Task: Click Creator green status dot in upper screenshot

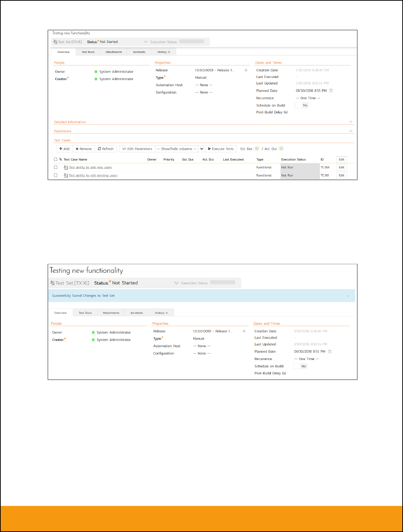Action: pyautogui.click(x=96, y=79)
